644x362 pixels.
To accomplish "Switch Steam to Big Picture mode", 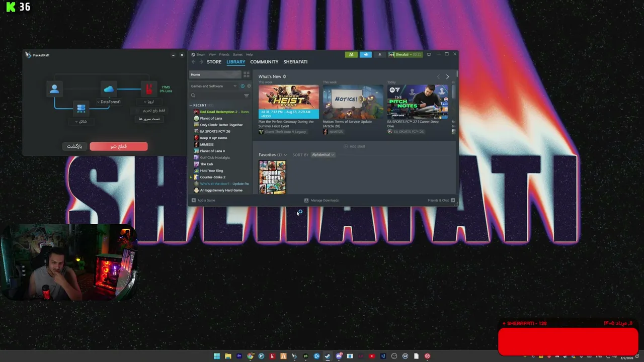I will [x=429, y=54].
